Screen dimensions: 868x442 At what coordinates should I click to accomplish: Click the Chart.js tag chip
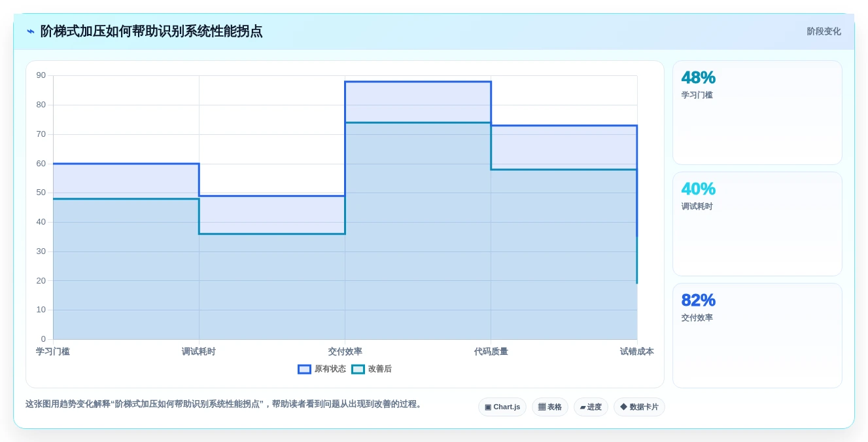(502, 407)
